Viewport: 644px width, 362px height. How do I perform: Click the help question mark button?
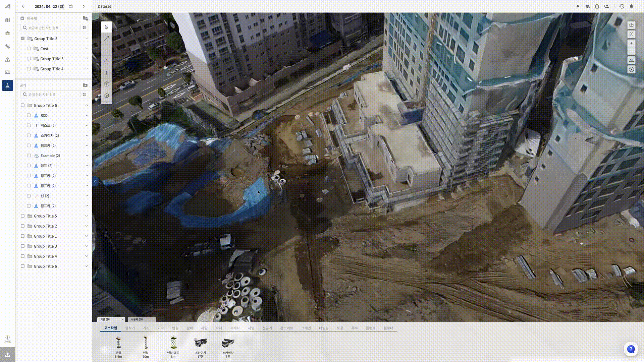tap(631, 349)
